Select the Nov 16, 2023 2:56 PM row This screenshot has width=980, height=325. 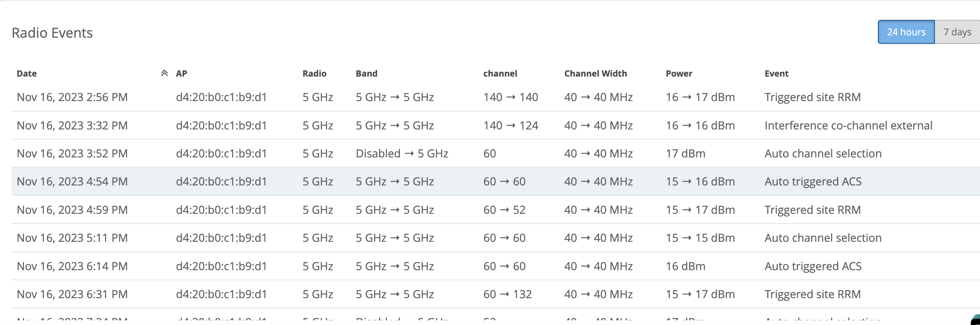pos(72,97)
